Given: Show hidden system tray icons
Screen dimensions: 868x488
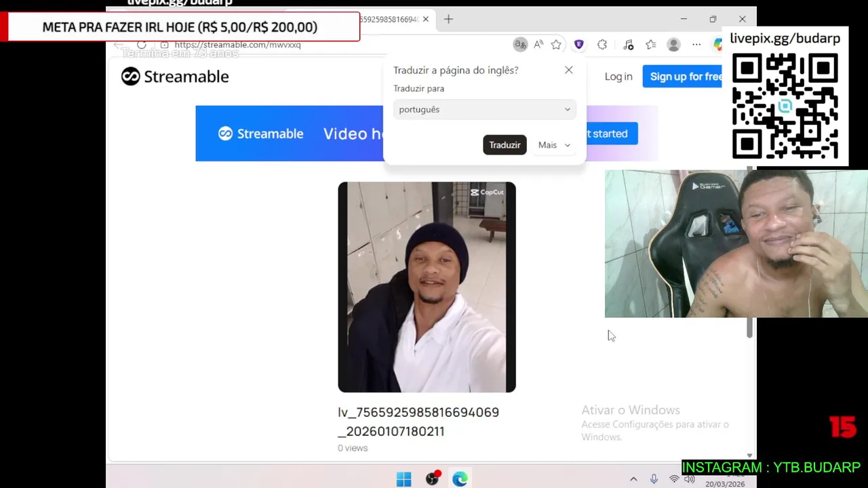Looking at the screenshot, I should tap(633, 479).
